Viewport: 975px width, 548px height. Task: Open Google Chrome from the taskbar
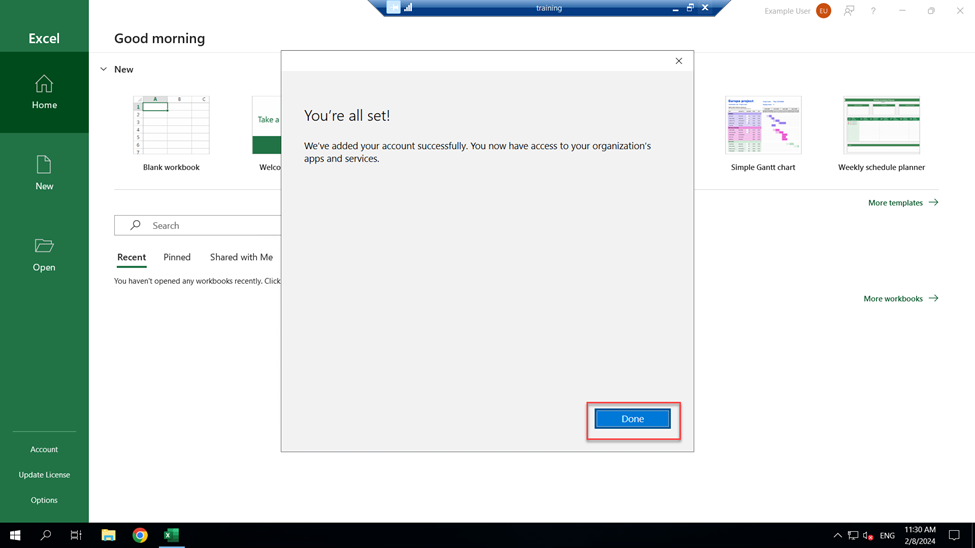[x=140, y=535]
